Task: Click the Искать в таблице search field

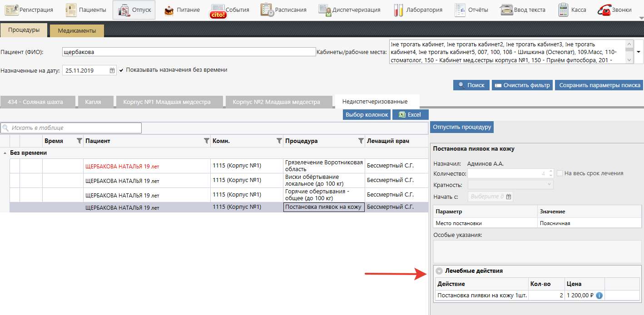Action: click(x=73, y=128)
